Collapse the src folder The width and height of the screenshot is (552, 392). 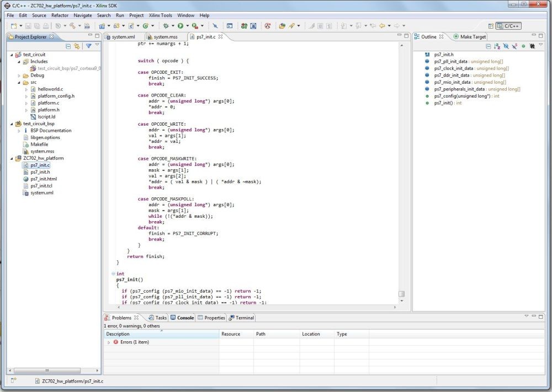[x=19, y=82]
